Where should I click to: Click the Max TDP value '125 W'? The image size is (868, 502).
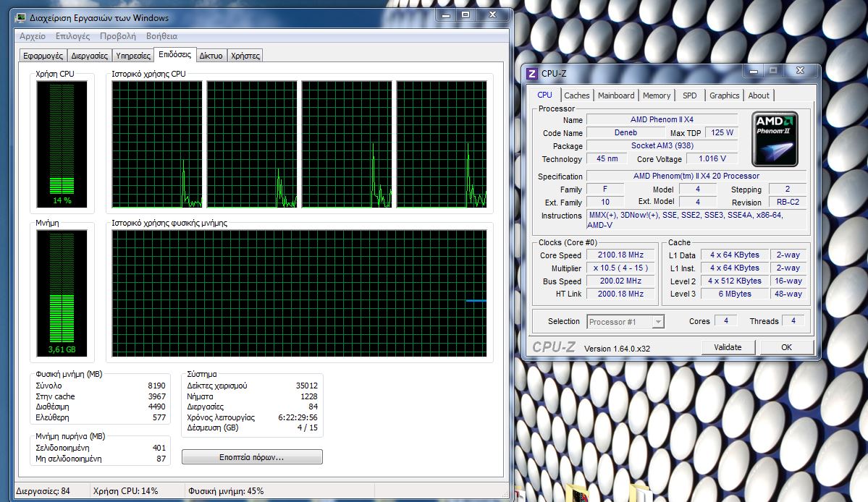[x=722, y=132]
